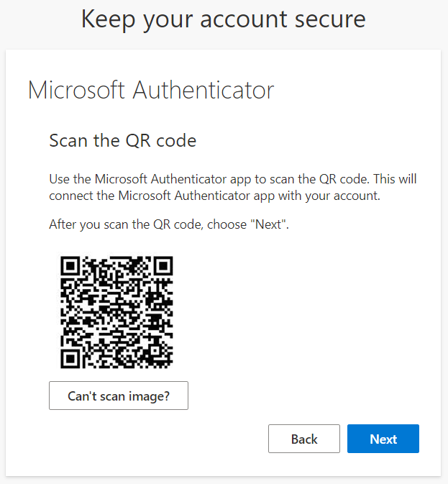Click the line starting "Use the Microsoft Authenticator app"
This screenshot has width=448, height=484.
[233, 179]
